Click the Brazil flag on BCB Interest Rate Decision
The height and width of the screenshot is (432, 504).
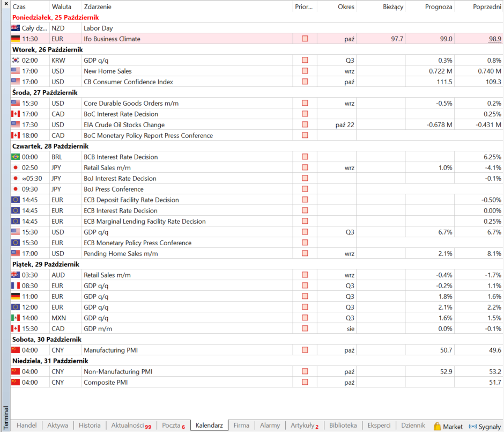[16, 157]
